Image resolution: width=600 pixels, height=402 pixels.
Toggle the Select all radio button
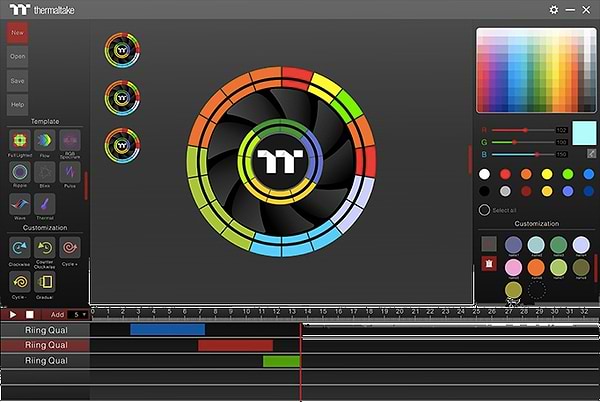485,210
